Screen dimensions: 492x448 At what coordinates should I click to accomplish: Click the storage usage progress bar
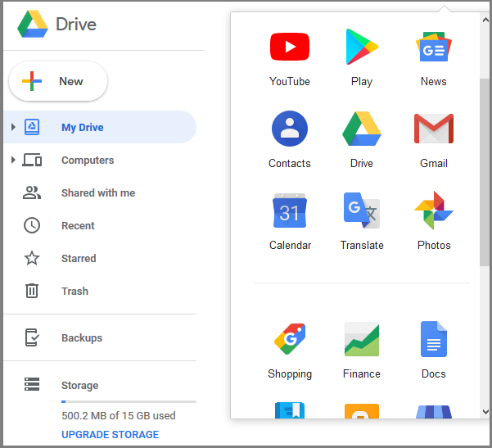129,401
